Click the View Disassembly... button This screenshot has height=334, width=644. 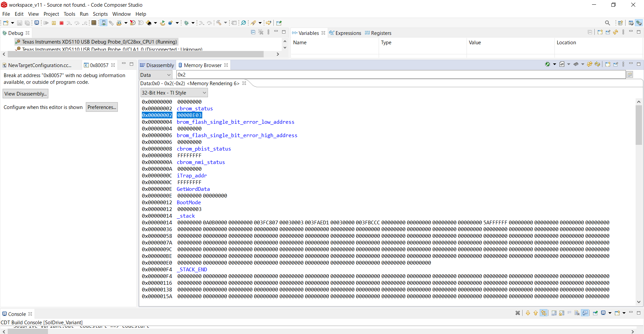tap(25, 94)
